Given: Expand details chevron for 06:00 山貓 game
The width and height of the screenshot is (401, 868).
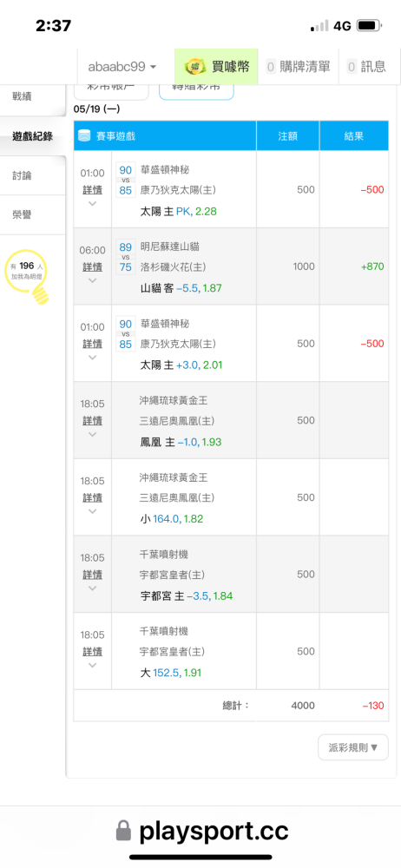Looking at the screenshot, I should pos(93,280).
